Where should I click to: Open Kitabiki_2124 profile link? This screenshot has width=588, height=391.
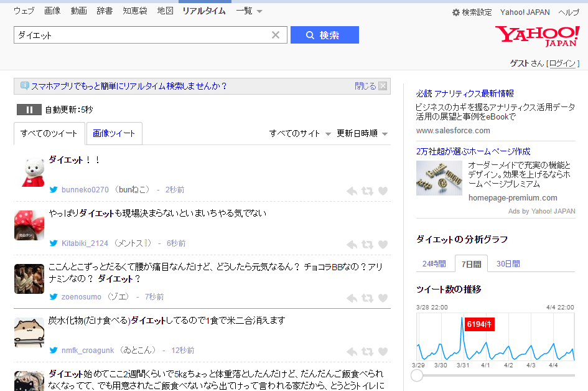(85, 243)
